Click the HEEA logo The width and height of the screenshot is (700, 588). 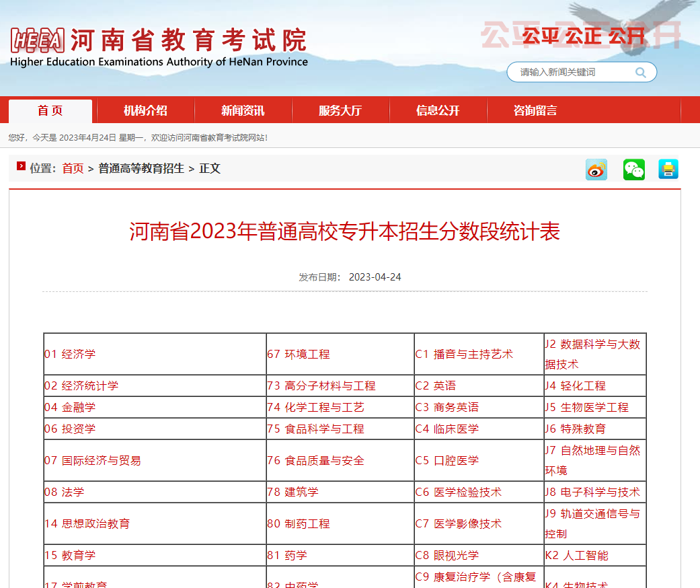(x=38, y=41)
